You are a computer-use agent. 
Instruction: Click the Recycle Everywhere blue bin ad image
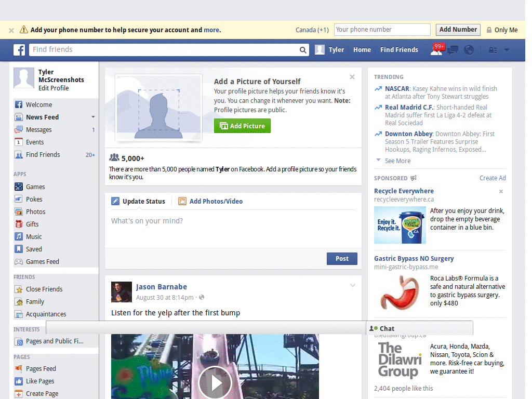400,225
